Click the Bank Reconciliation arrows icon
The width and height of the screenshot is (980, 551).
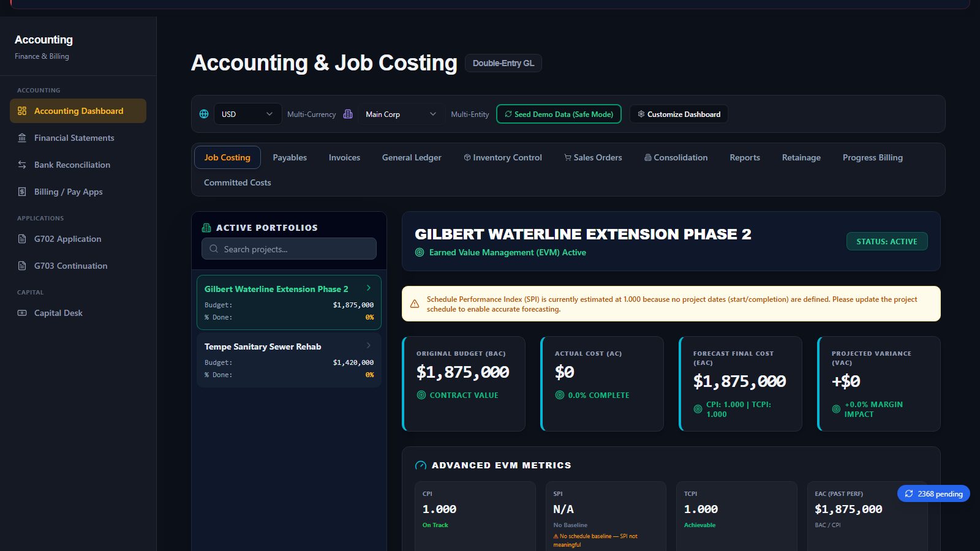(x=22, y=165)
